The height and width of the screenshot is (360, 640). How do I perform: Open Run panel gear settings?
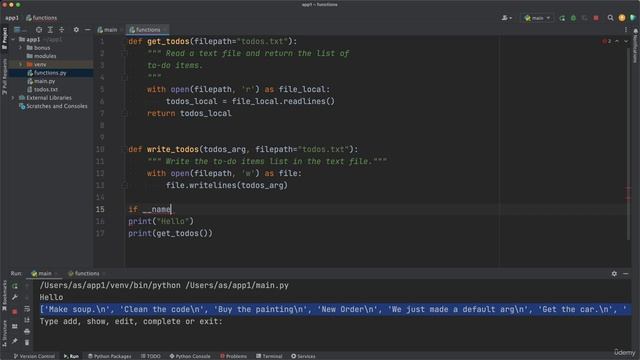tap(614, 274)
